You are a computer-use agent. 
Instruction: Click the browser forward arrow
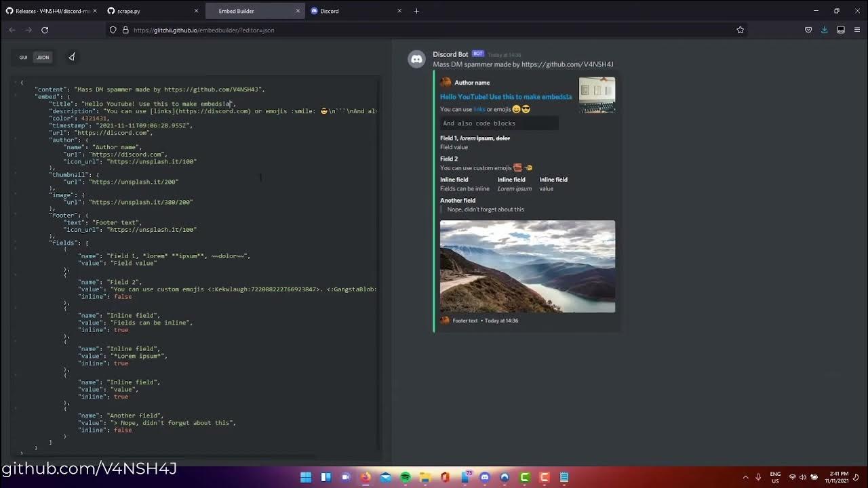28,30
